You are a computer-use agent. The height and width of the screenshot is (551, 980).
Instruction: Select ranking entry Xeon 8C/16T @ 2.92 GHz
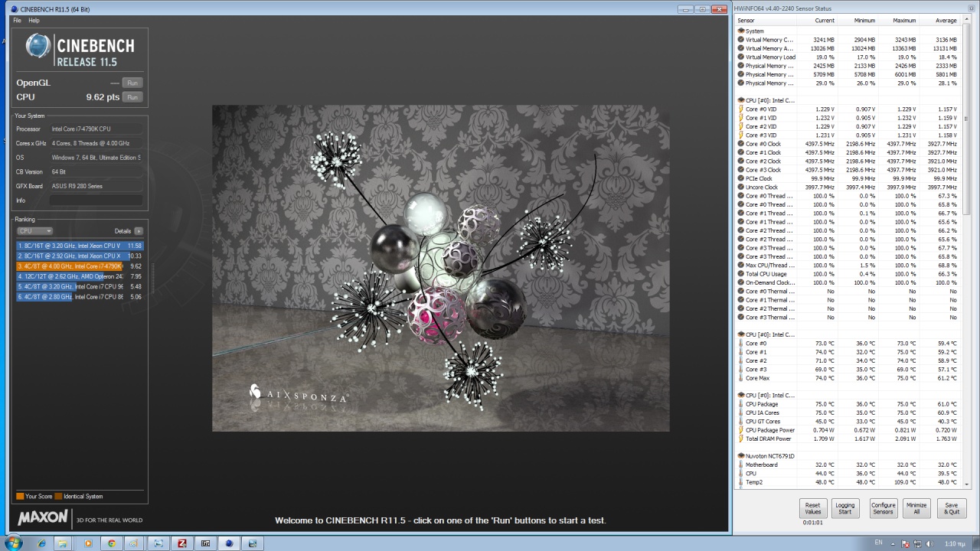[x=80, y=256]
